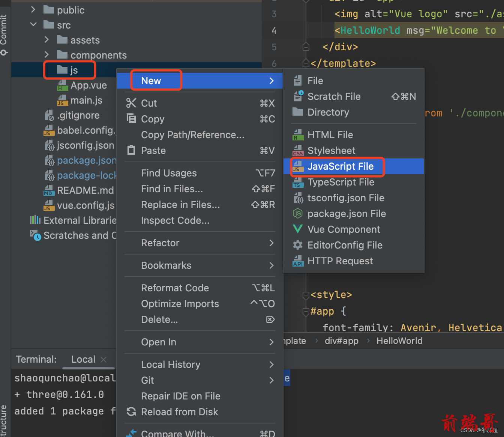Screen dimensions: 504x437
Task: Click the package.json File node icon
Action: pyautogui.click(x=298, y=213)
